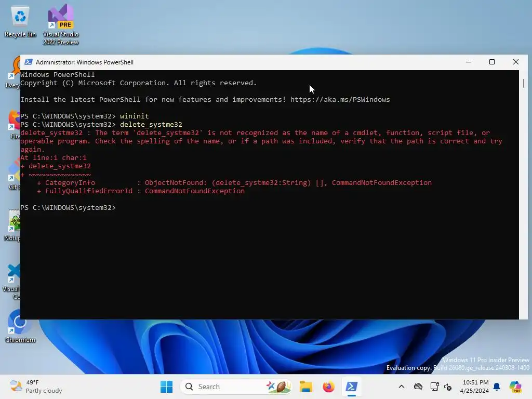Click the 'CategoryInfo' error line

pyautogui.click(x=234, y=183)
